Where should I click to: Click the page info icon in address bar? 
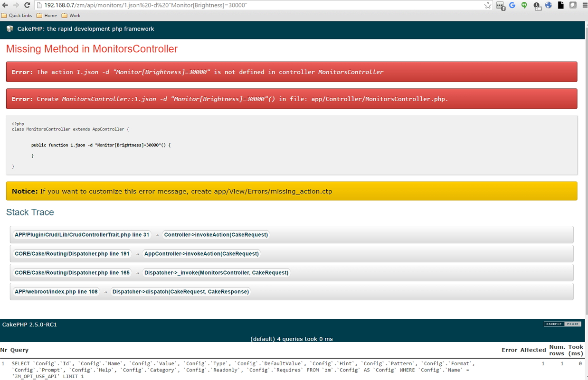coord(39,5)
